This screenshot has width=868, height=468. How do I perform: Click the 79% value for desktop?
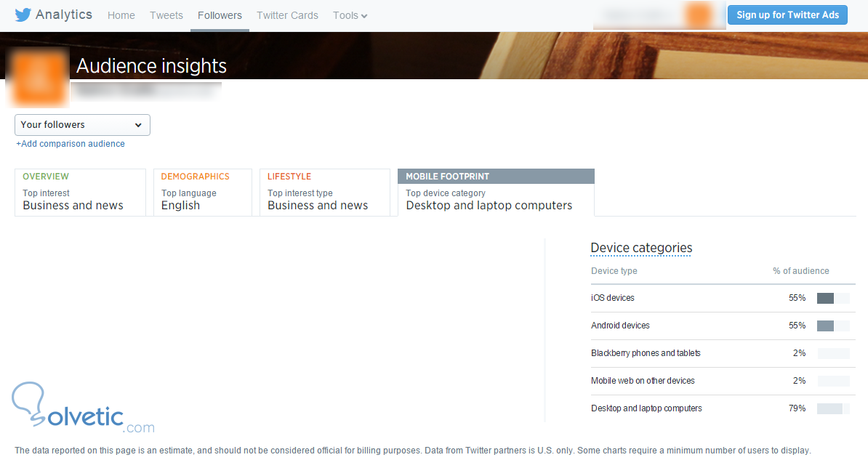797,408
